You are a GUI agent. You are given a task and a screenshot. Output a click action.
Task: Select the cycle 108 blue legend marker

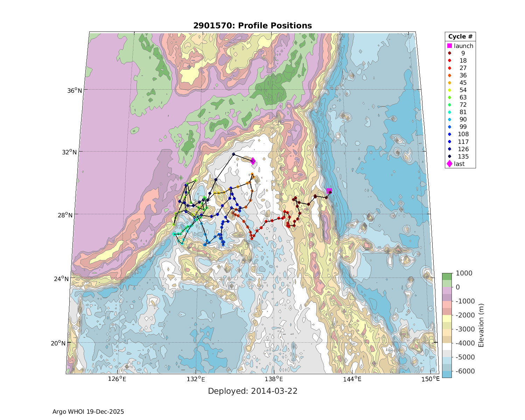pyautogui.click(x=450, y=134)
